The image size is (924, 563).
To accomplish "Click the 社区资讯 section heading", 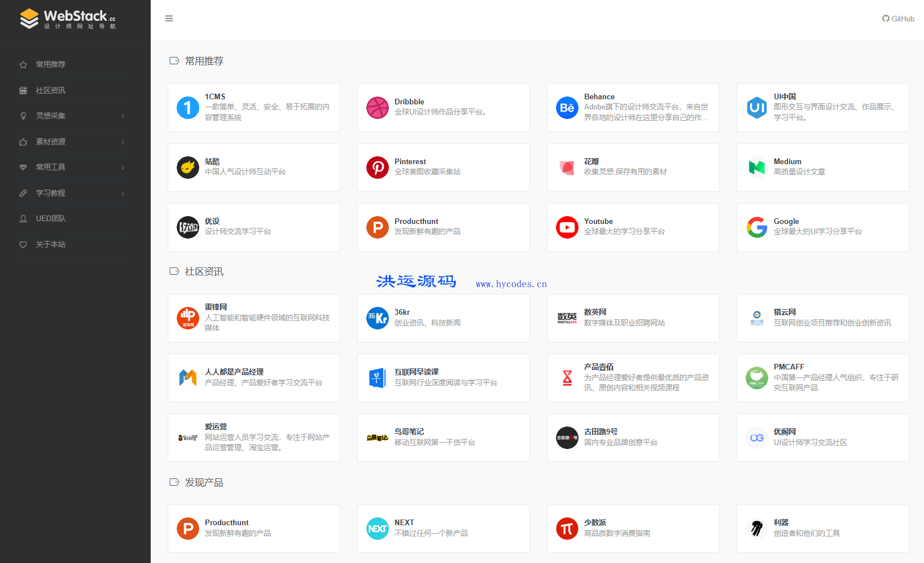I will click(x=204, y=272).
